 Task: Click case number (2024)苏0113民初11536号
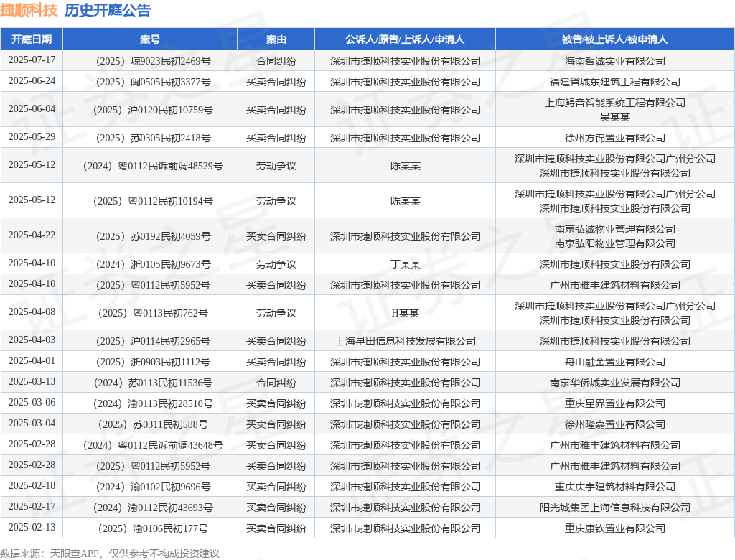coord(153,383)
